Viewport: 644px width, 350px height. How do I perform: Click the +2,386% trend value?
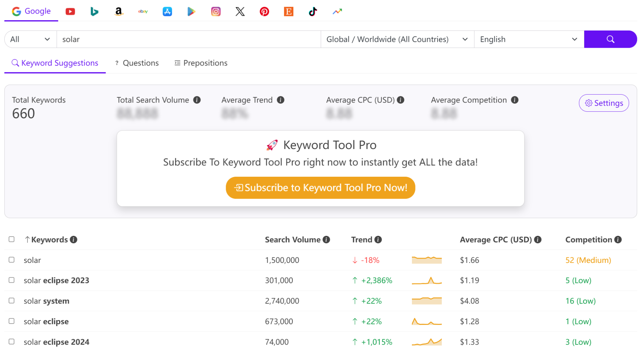(376, 281)
